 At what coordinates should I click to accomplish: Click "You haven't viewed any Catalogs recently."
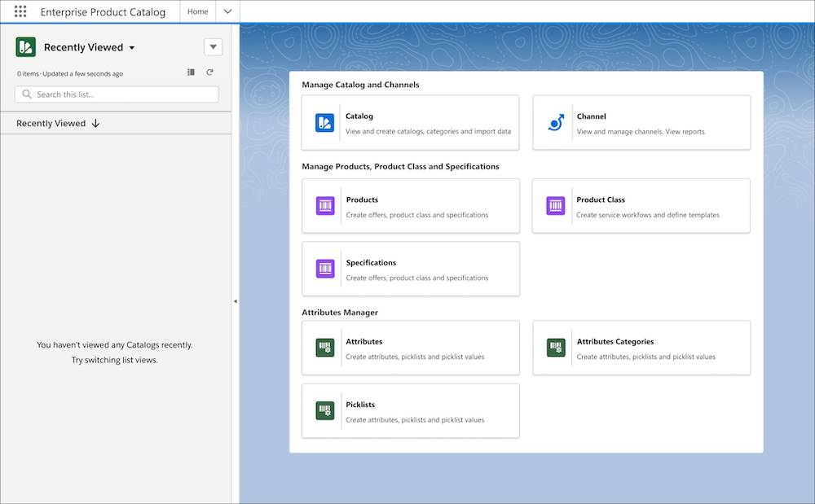114,344
